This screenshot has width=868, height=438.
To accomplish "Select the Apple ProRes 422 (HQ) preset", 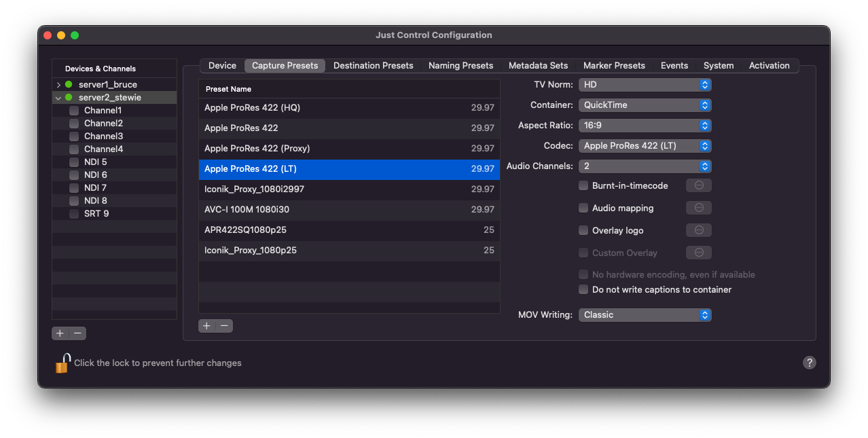I will coord(349,108).
